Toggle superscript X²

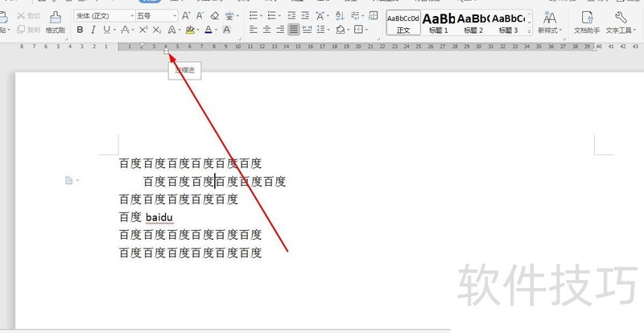point(143,30)
